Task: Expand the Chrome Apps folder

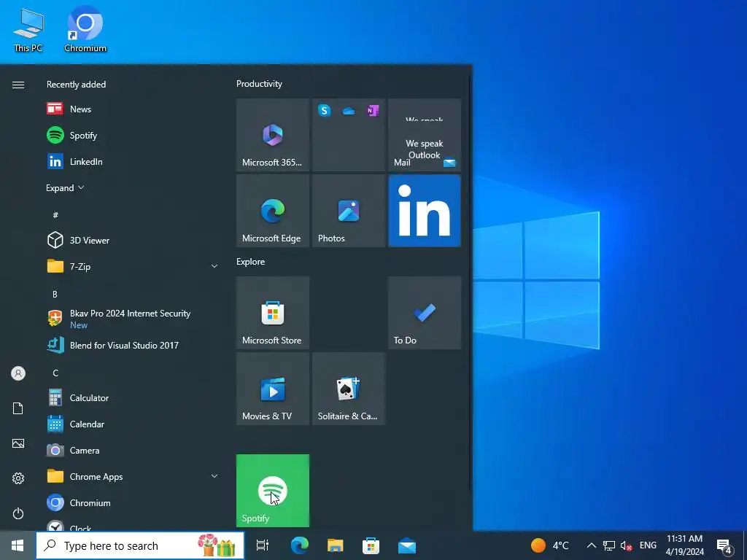Action: [x=214, y=476]
